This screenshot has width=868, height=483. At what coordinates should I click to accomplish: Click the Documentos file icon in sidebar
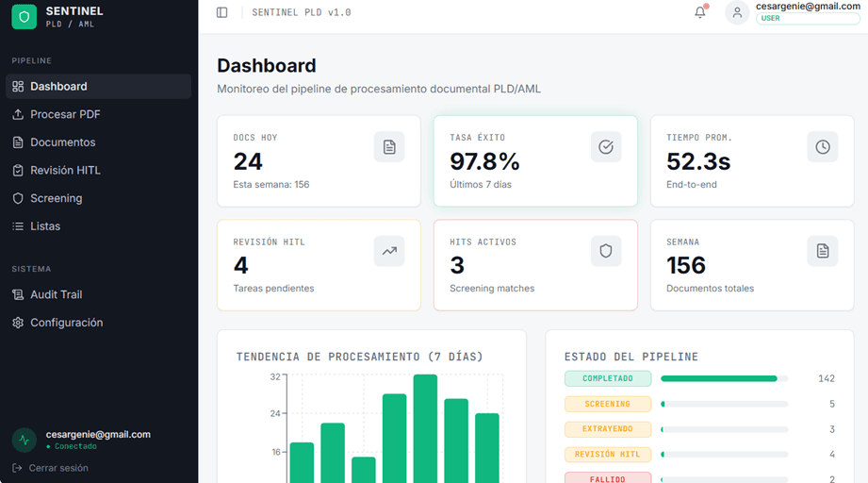(18, 142)
